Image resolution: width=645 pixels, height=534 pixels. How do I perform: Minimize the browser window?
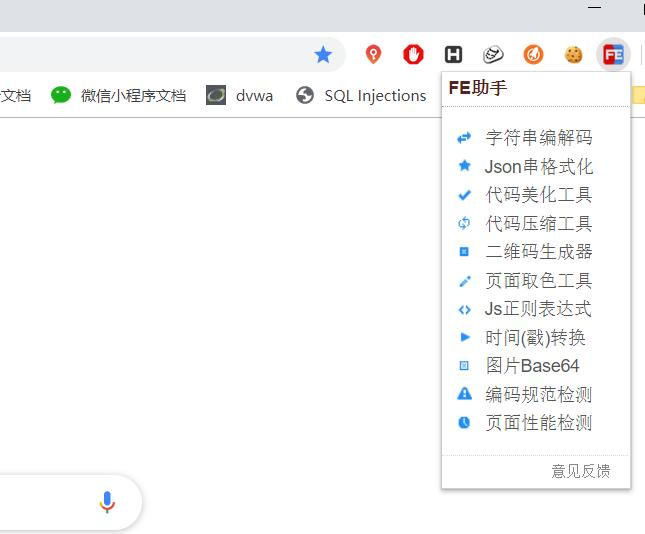594,7
